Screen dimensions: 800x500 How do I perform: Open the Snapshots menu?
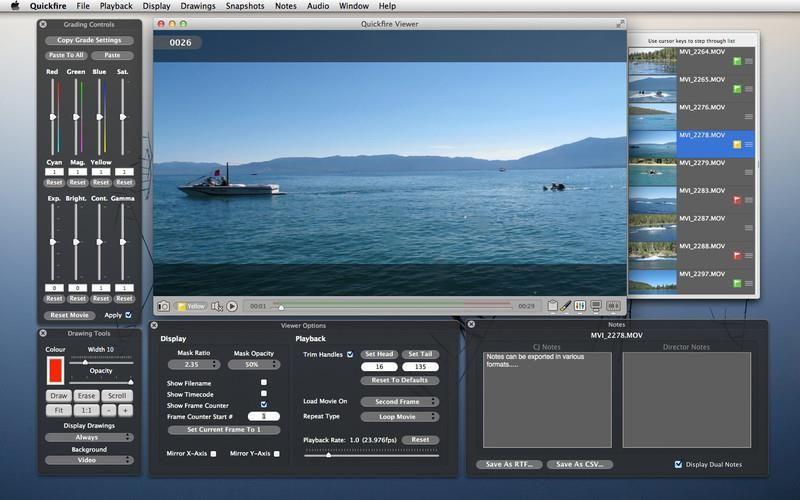pyautogui.click(x=245, y=6)
